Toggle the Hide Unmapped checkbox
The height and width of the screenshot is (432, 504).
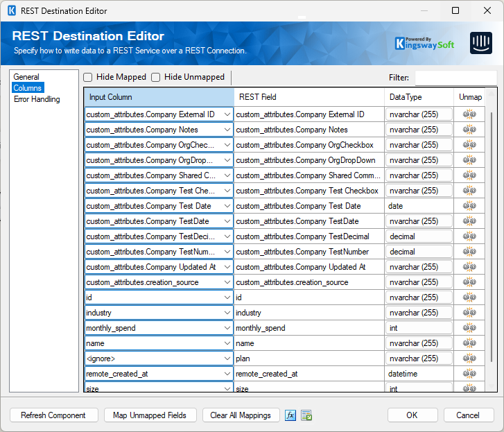[156, 77]
